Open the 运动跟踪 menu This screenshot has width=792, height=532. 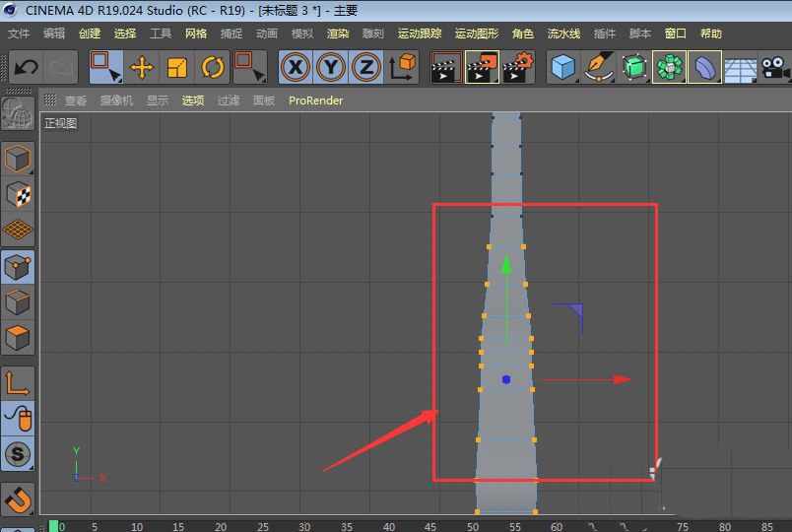420,33
